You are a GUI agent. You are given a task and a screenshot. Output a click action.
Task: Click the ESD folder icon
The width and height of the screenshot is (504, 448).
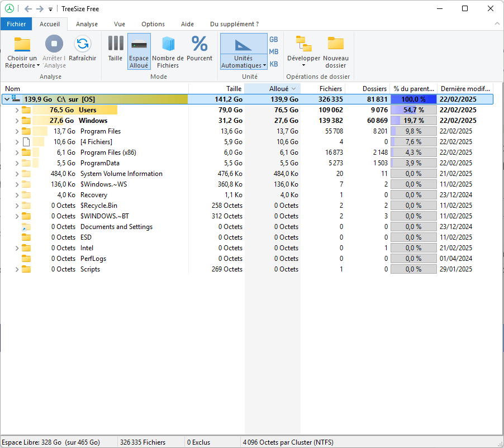[x=26, y=237]
